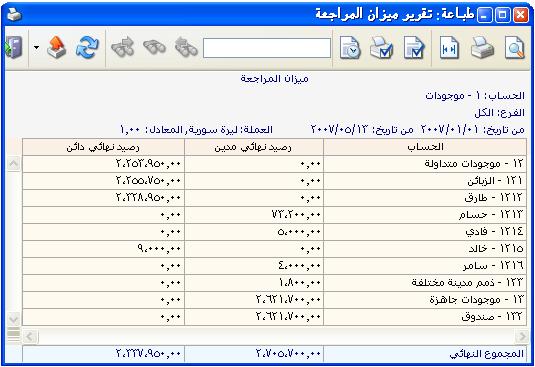Click the middle binoculars search icon
This screenshot has height=367, width=535.
click(154, 47)
